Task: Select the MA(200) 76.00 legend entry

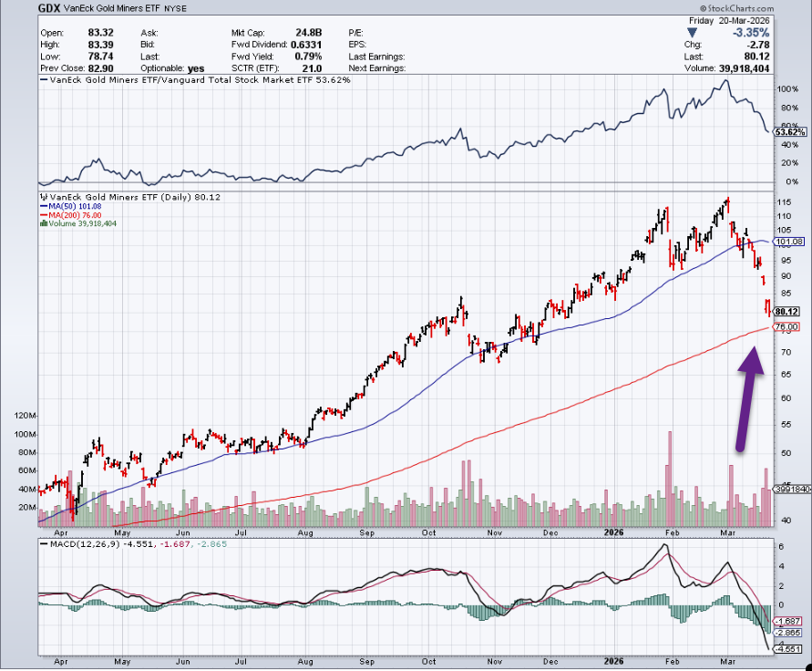Action: click(70, 215)
